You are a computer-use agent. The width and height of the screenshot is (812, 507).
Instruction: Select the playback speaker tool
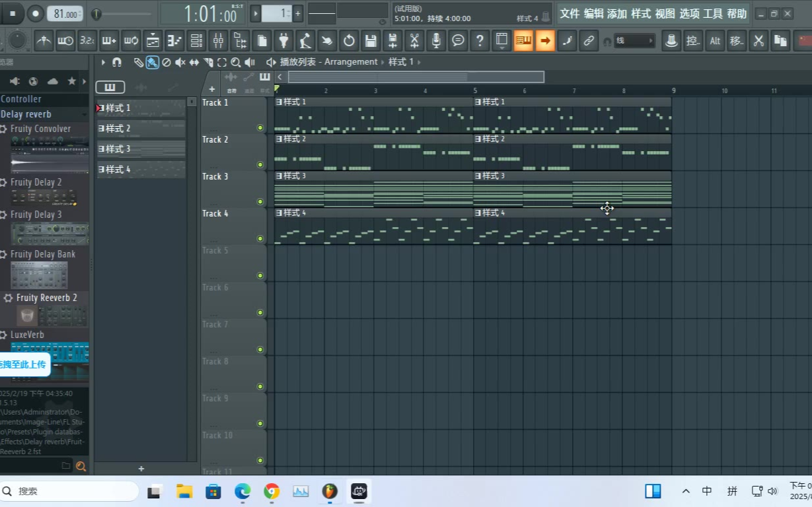[250, 62]
